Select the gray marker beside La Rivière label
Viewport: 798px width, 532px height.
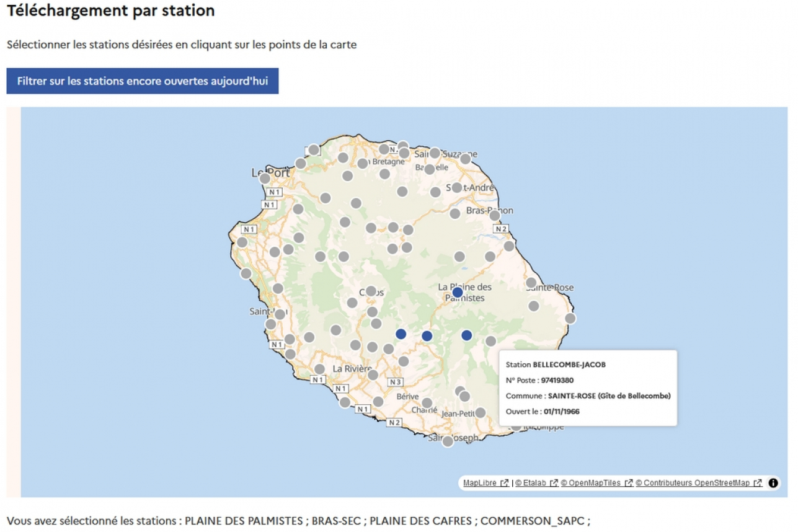coord(373,375)
